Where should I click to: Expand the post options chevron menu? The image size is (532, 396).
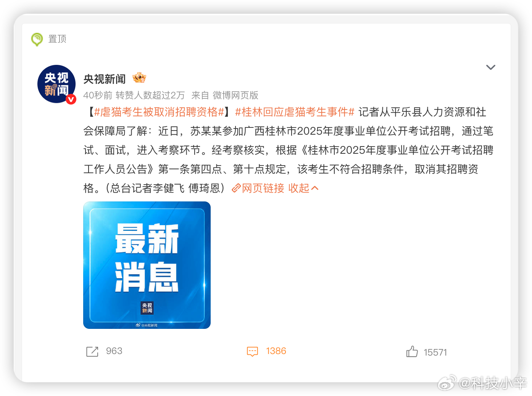click(x=490, y=68)
